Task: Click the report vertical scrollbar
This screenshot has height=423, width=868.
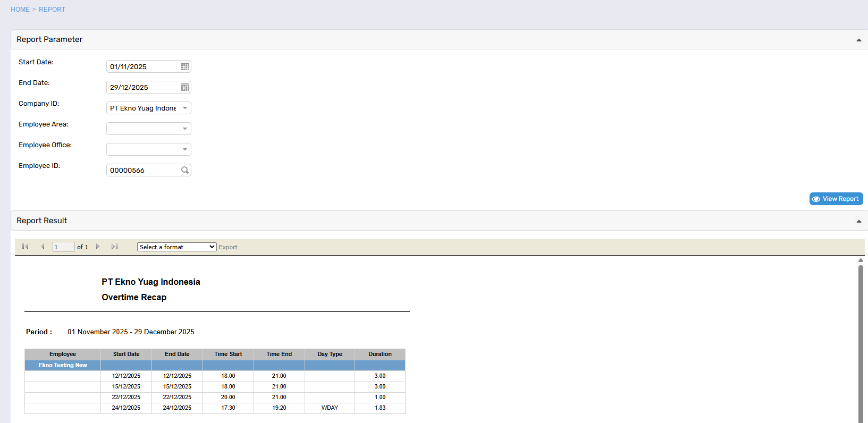Action: (x=861, y=340)
